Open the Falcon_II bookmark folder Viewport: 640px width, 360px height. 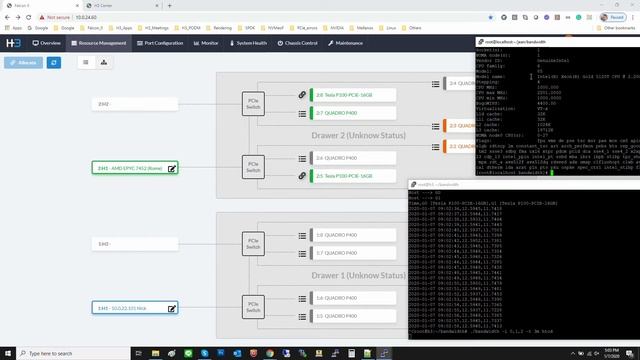tap(91, 28)
